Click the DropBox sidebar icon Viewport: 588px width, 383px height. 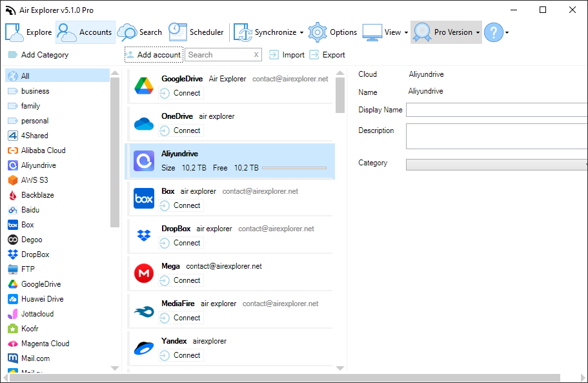pyautogui.click(x=13, y=254)
